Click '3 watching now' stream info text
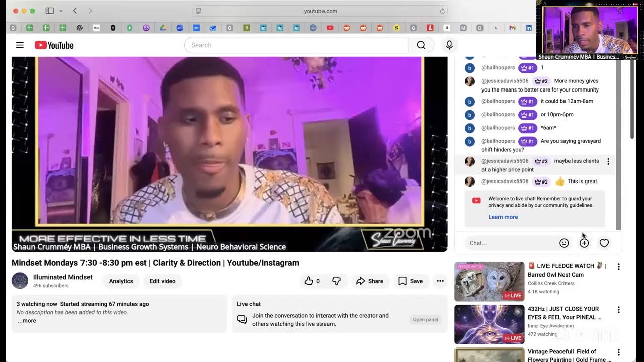The image size is (644, 362). click(x=37, y=304)
